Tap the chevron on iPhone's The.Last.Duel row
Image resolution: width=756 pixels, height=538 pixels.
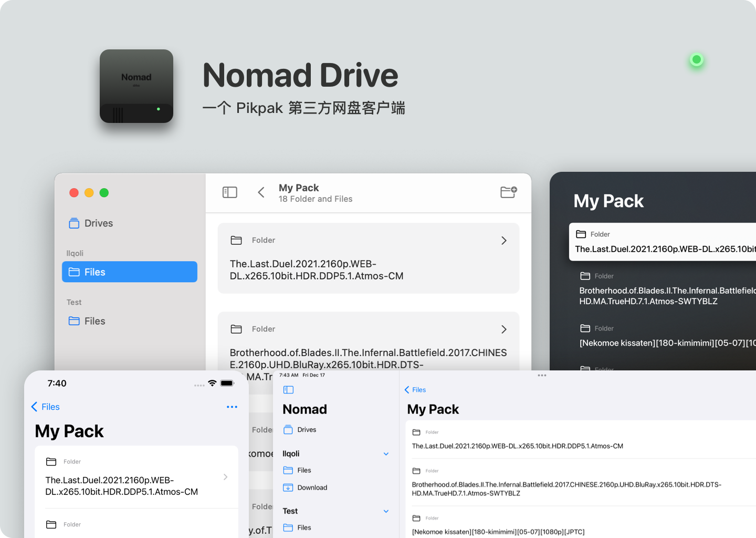coord(226,477)
